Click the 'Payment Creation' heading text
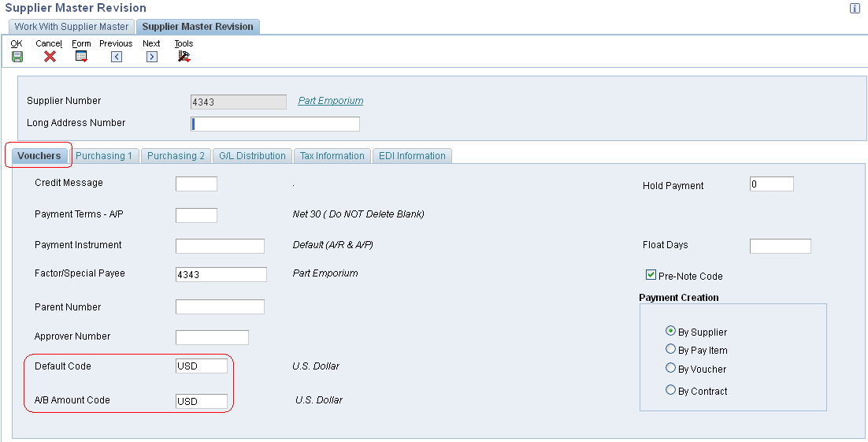 (679, 298)
